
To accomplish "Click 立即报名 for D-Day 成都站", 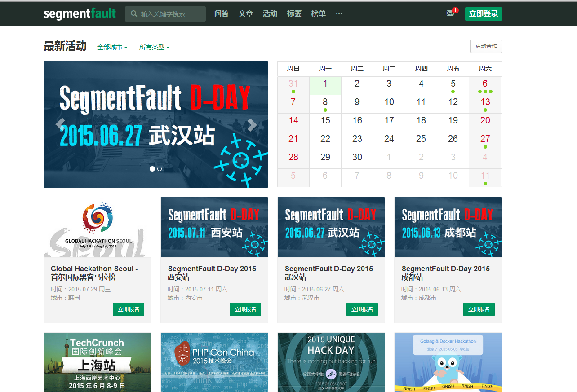I will (x=479, y=309).
